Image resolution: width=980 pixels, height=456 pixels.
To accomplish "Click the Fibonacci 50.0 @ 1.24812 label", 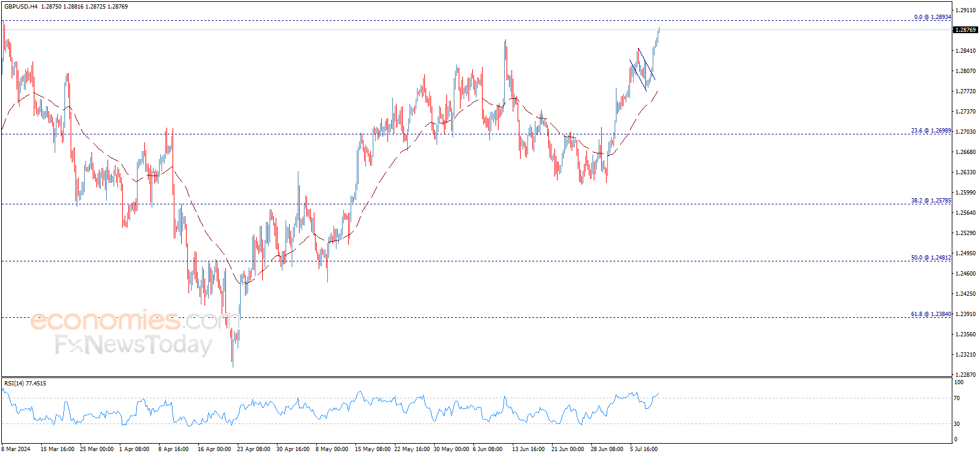I will 931,258.
